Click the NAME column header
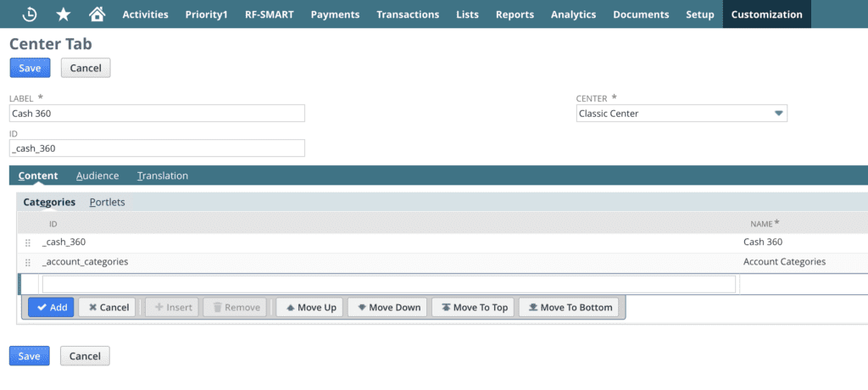 click(x=765, y=223)
